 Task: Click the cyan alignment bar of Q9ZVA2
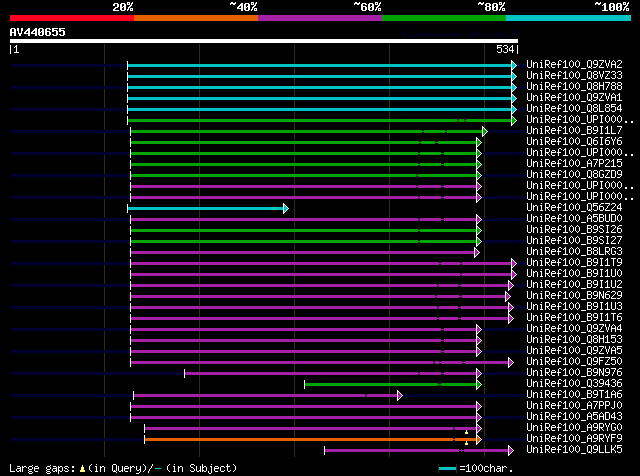point(320,65)
